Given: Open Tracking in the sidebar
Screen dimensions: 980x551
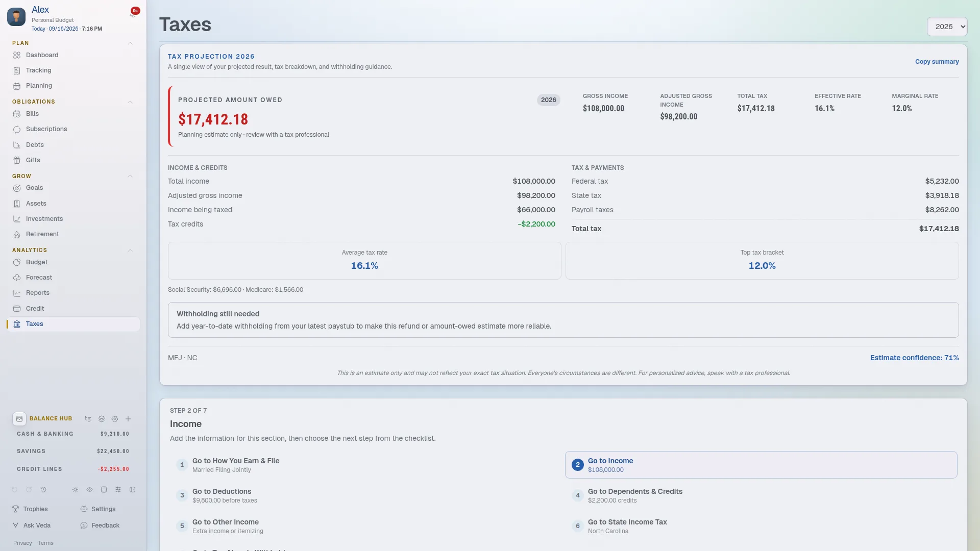Looking at the screenshot, I should click(73, 70).
